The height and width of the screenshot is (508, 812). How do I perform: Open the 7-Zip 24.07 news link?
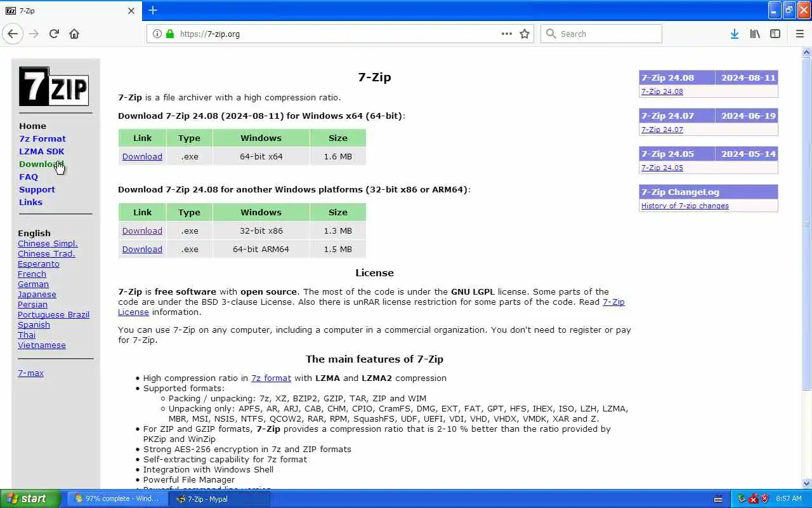(662, 130)
